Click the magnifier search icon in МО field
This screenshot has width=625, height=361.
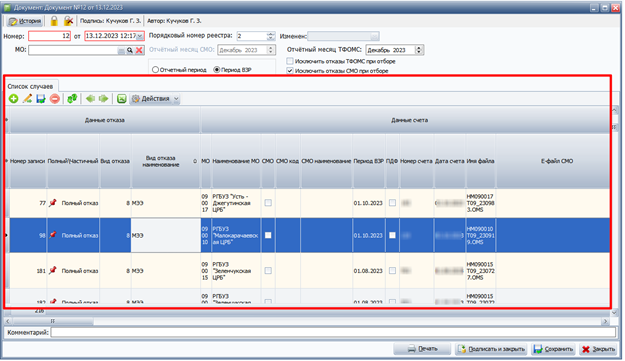(130, 50)
